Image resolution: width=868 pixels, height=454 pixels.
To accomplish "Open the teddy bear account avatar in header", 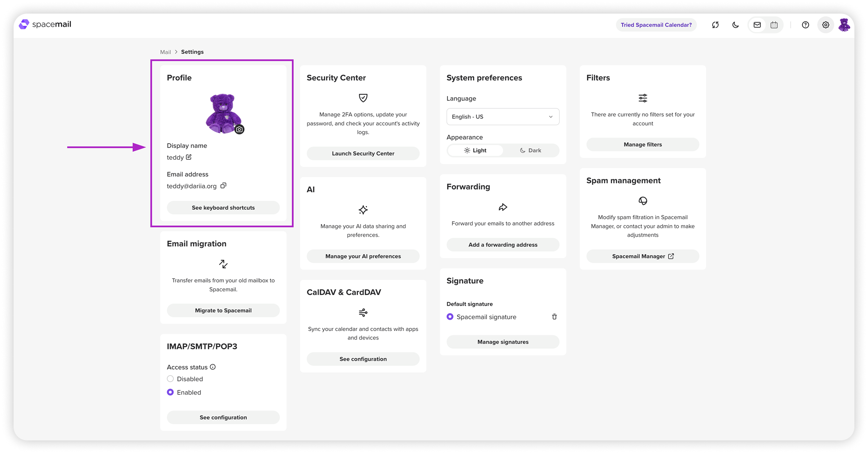I will [844, 25].
